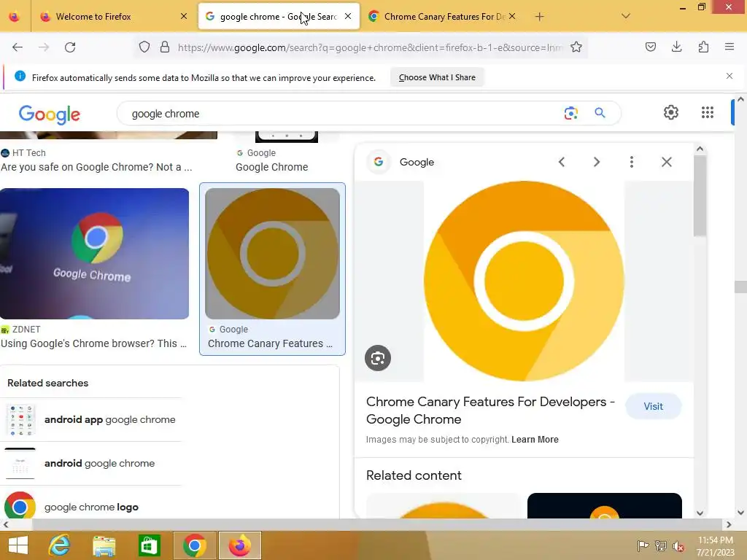Dismiss the Mozilla data notification bar
Screen dimensions: 747x560
(x=729, y=76)
